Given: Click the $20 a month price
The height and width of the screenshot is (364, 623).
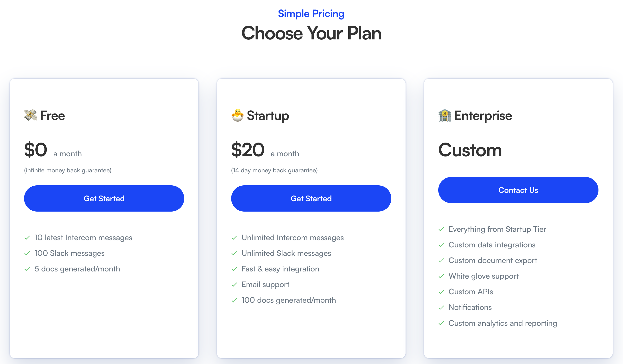Looking at the screenshot, I should tap(265, 150).
